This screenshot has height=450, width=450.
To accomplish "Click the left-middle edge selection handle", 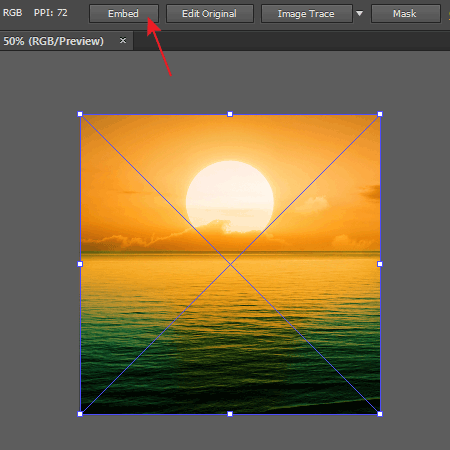I will tap(80, 264).
